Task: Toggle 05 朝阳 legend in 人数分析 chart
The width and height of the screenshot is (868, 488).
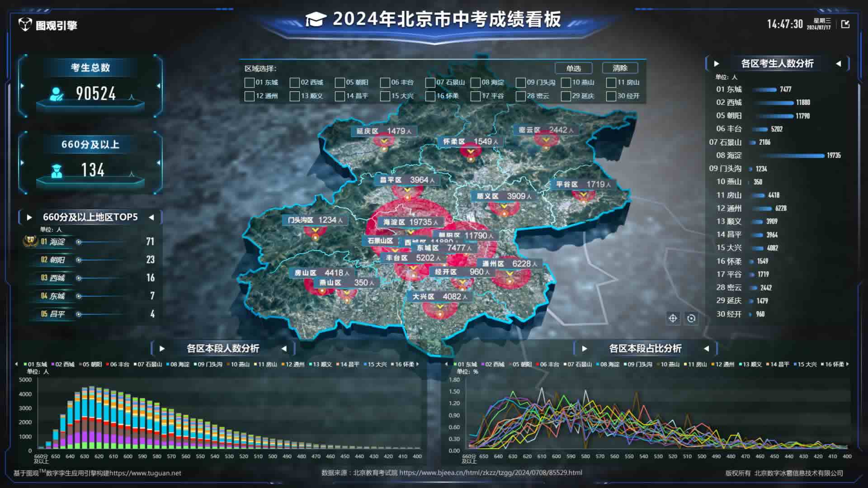Action: [x=90, y=364]
